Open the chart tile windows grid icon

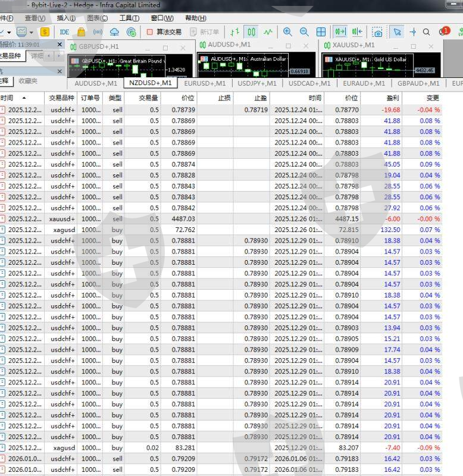pyautogui.click(x=321, y=32)
